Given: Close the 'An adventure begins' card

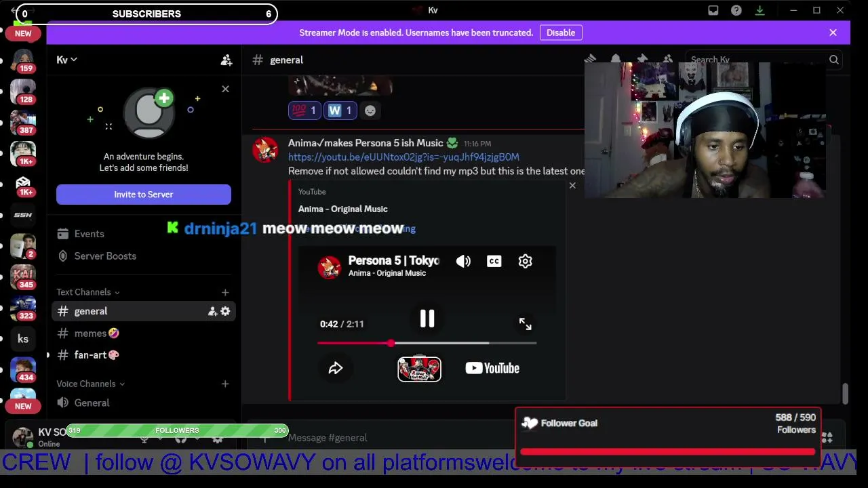Looking at the screenshot, I should tap(225, 89).
